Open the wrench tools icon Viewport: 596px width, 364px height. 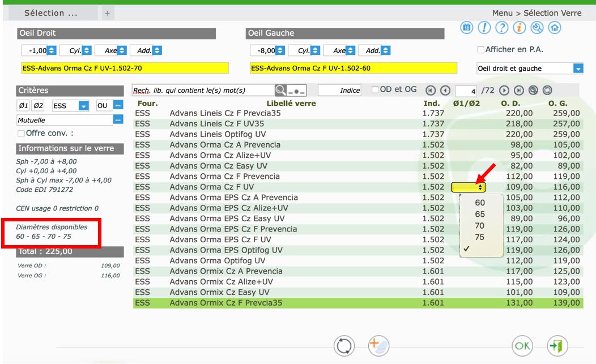pos(537,28)
